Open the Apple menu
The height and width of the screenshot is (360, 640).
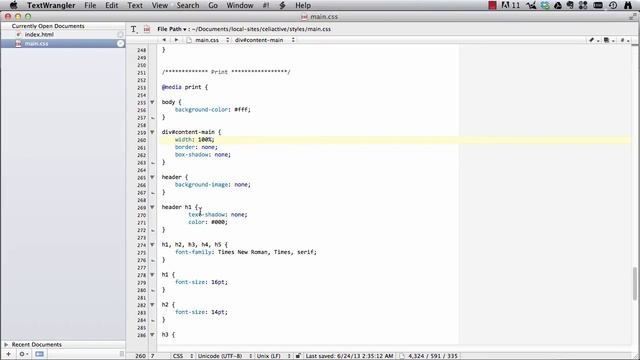click(x=13, y=5)
